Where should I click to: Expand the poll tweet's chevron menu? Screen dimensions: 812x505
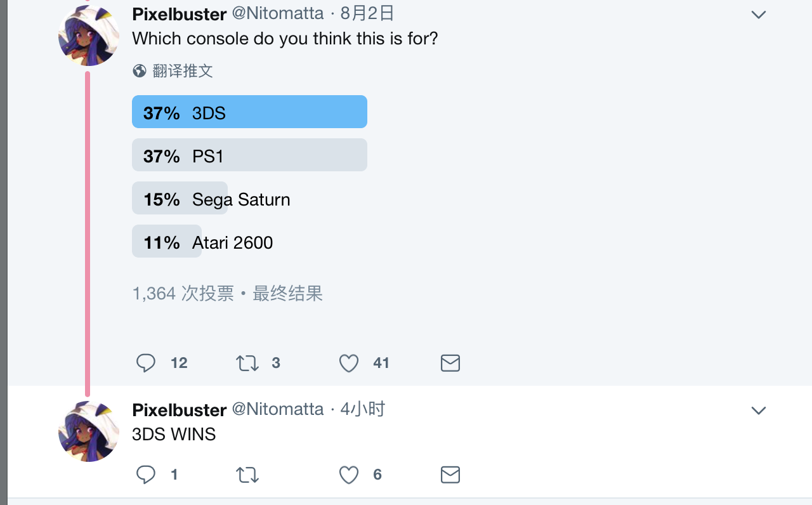tap(759, 15)
